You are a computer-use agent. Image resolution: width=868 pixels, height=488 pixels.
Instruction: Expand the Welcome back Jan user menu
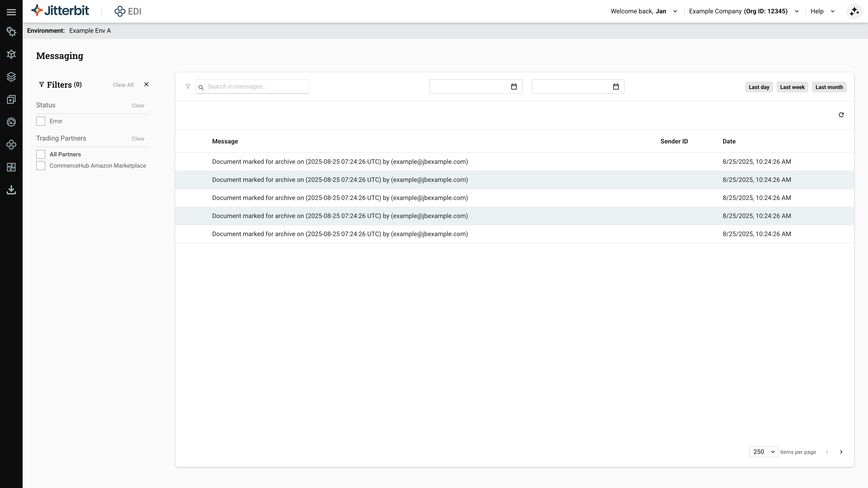644,12
